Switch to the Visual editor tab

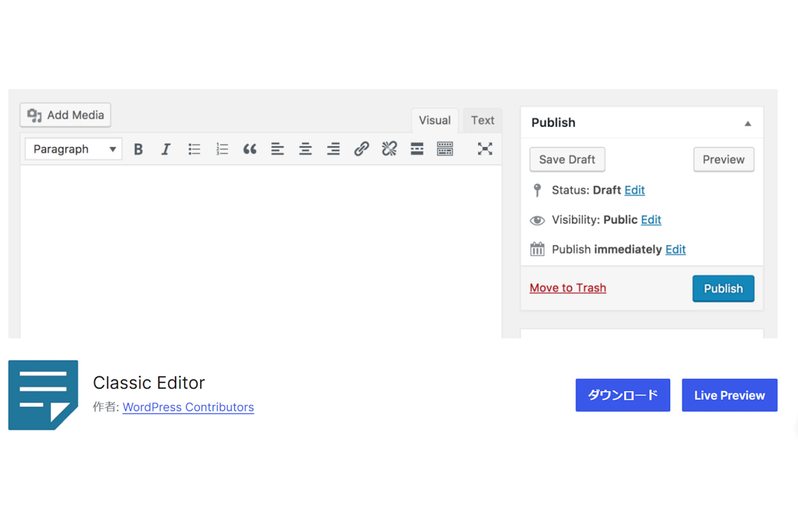coord(434,120)
